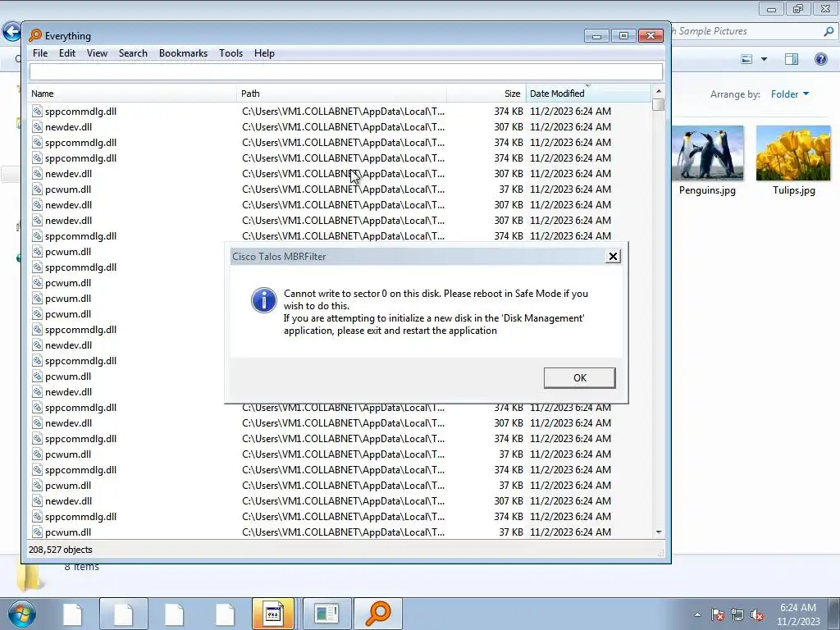Click the taskbar clock showing 6:24 AM
Viewport: 840px width, 630px height.
pyautogui.click(x=798, y=614)
